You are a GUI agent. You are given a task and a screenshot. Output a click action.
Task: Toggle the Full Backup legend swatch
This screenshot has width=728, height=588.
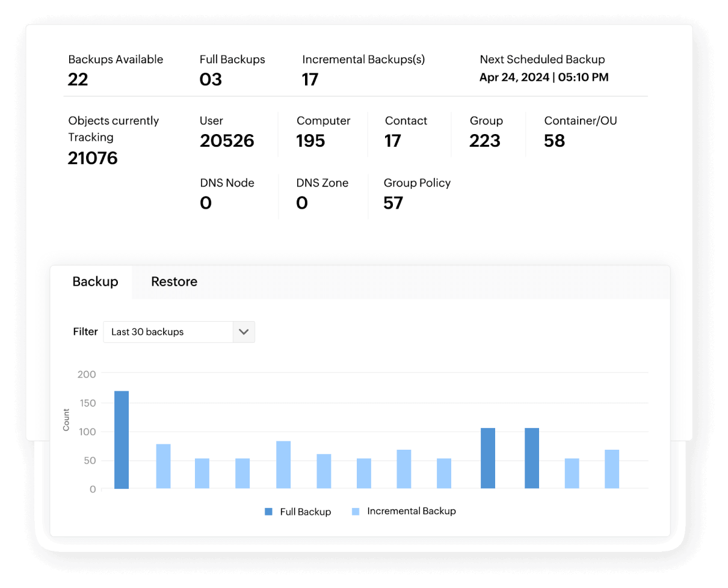pyautogui.click(x=267, y=511)
